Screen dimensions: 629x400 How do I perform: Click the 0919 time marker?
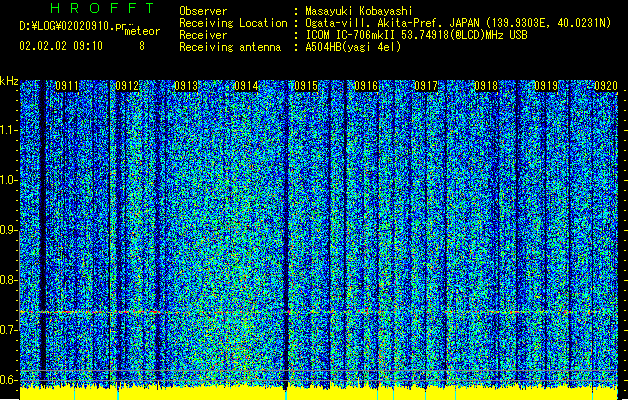[x=546, y=86]
